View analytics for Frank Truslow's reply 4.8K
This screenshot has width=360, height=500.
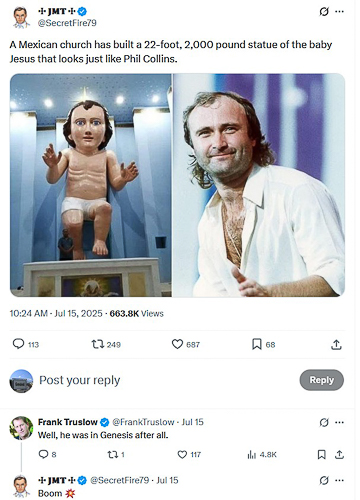coord(262,455)
